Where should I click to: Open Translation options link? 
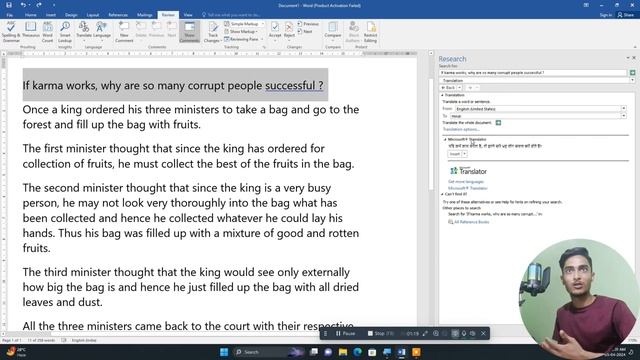[x=461, y=129]
